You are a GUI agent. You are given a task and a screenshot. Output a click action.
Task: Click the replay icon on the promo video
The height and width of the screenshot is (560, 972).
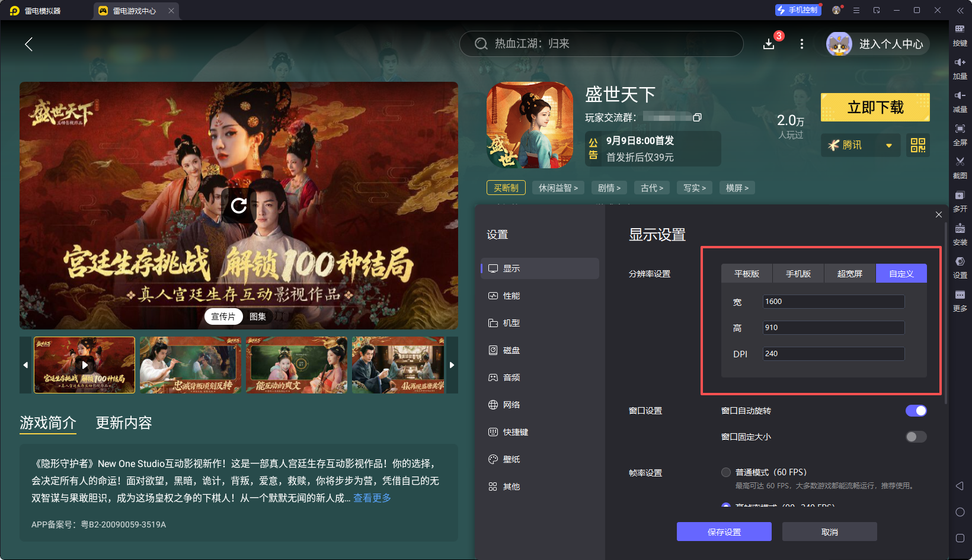pyautogui.click(x=239, y=206)
